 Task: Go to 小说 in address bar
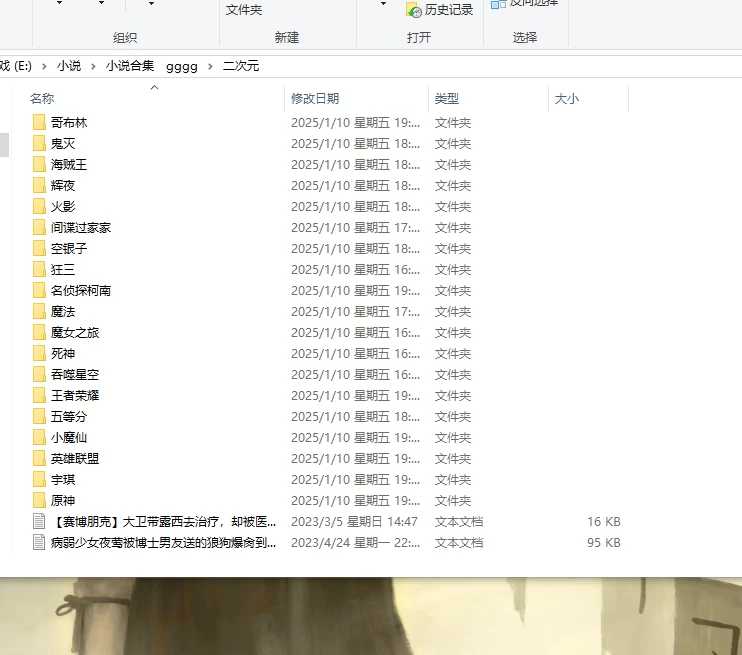pos(69,66)
